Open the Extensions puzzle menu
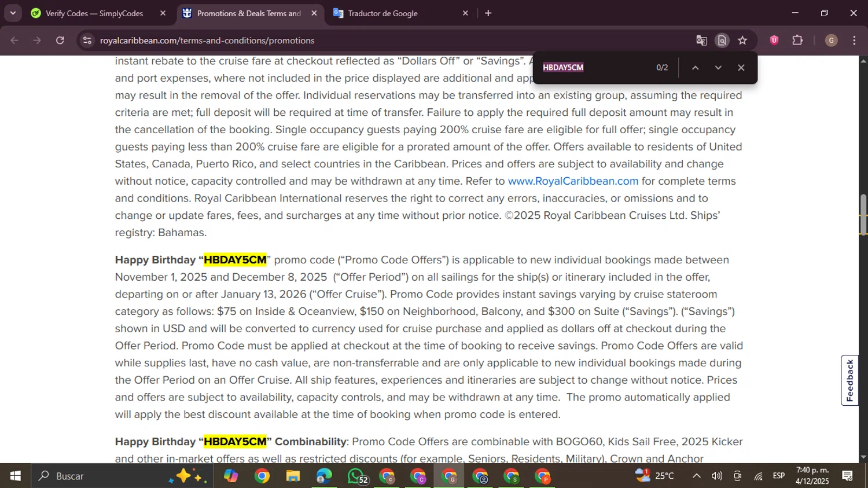The width and height of the screenshot is (868, 488). coord(797,40)
